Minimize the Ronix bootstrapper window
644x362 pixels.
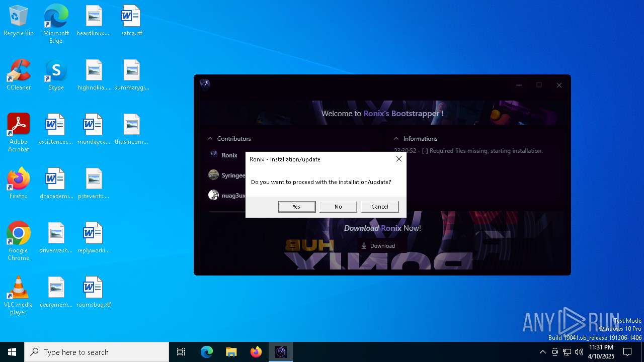tap(519, 85)
